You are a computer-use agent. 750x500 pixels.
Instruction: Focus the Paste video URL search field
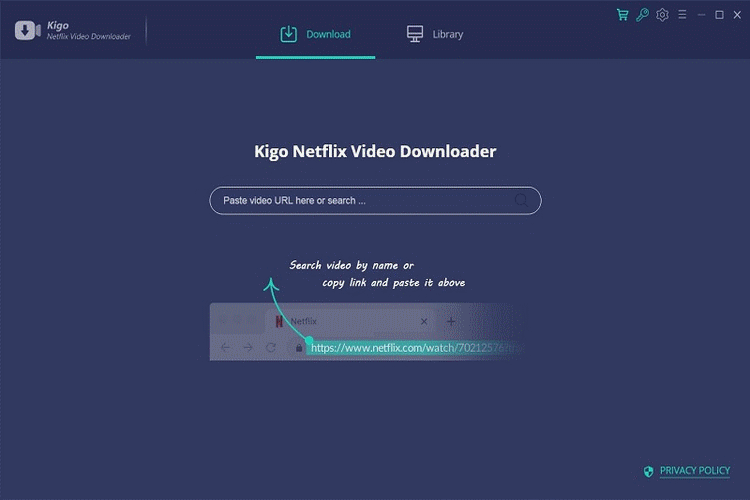coord(375,200)
